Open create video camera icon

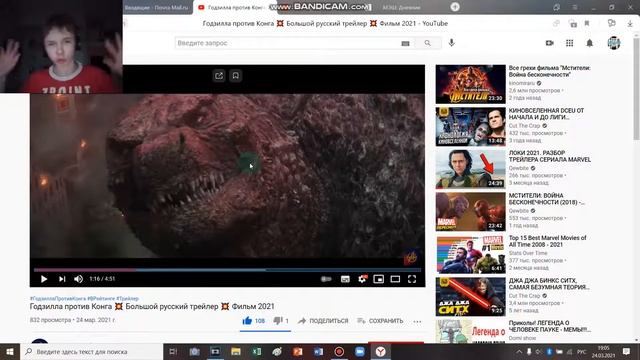[550, 43]
